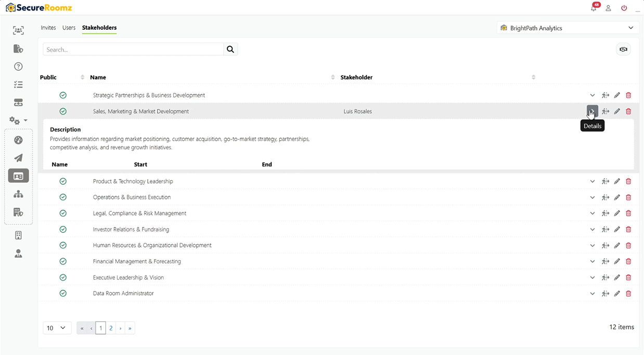The height and width of the screenshot is (355, 644).
Task: Click assign-person icon for Executive Leadership & Vision
Action: coord(605,277)
